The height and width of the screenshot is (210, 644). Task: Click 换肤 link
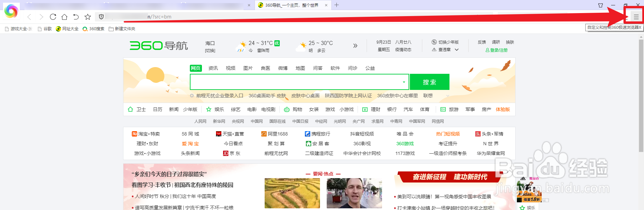(510, 42)
